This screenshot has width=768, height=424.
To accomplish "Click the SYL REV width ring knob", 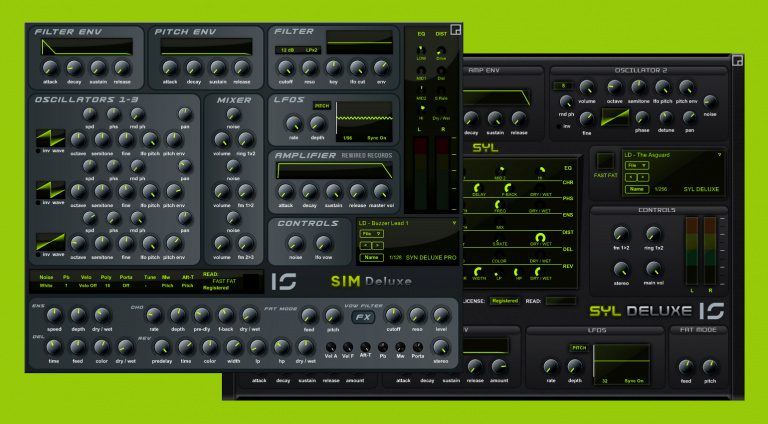I will [478, 271].
